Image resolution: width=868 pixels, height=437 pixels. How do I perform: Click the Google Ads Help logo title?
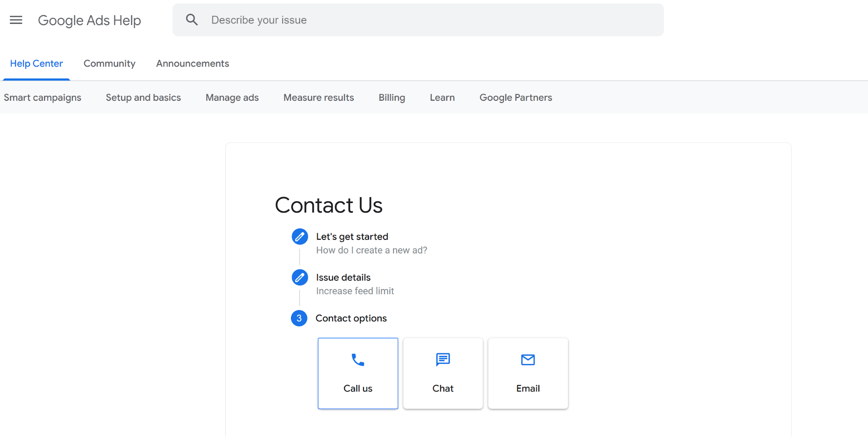pos(89,20)
